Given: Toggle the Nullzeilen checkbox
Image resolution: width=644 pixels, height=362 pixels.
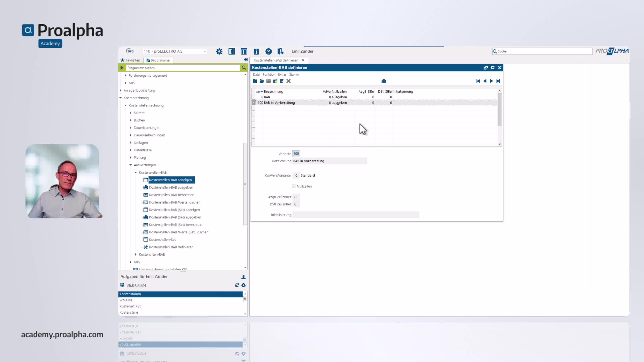Looking at the screenshot, I should point(294,186).
